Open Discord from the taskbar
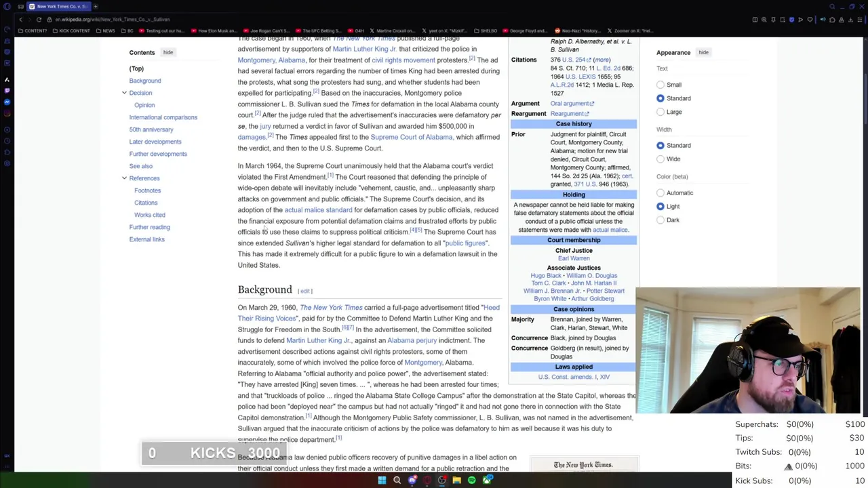Screen dimensions: 868x488 click(x=412, y=481)
